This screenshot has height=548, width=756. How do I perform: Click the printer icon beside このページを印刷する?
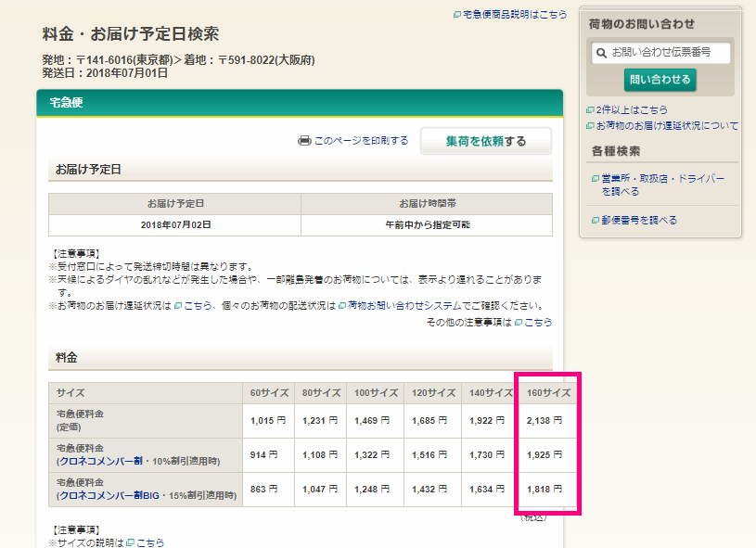coord(303,141)
